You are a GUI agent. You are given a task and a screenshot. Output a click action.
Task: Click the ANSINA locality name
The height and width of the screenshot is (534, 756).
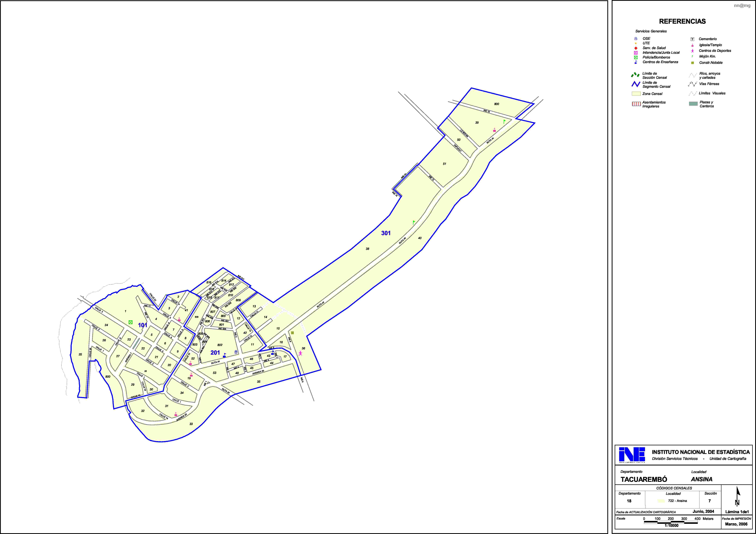(702, 479)
